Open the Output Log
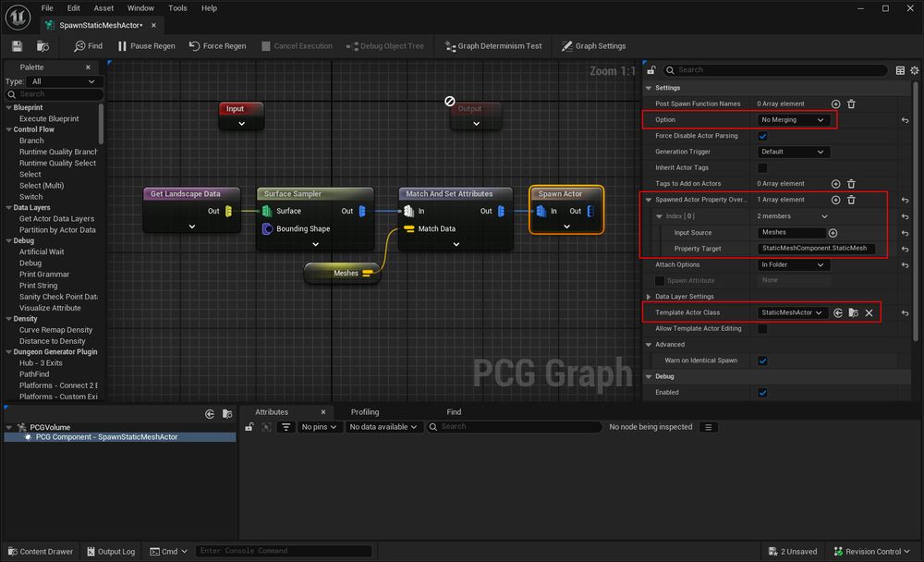Viewport: 924px width, 562px height. 111,552
